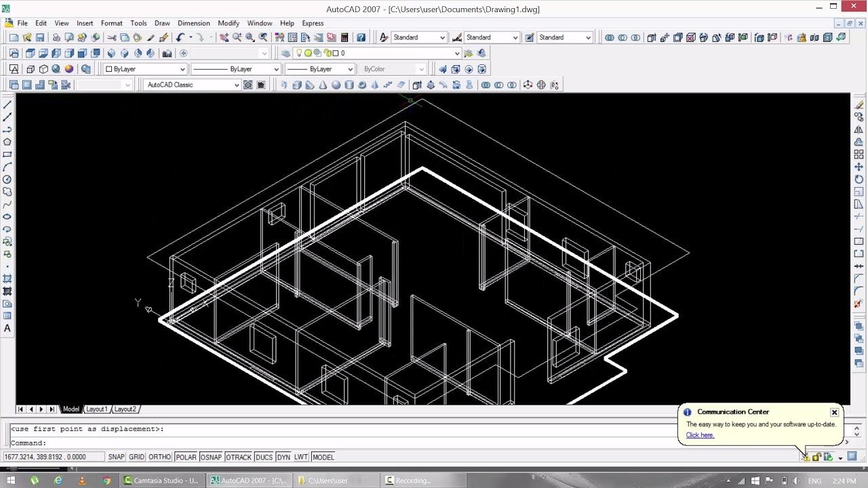This screenshot has height=488, width=868.
Task: Open the Express menu
Action: 313,23
